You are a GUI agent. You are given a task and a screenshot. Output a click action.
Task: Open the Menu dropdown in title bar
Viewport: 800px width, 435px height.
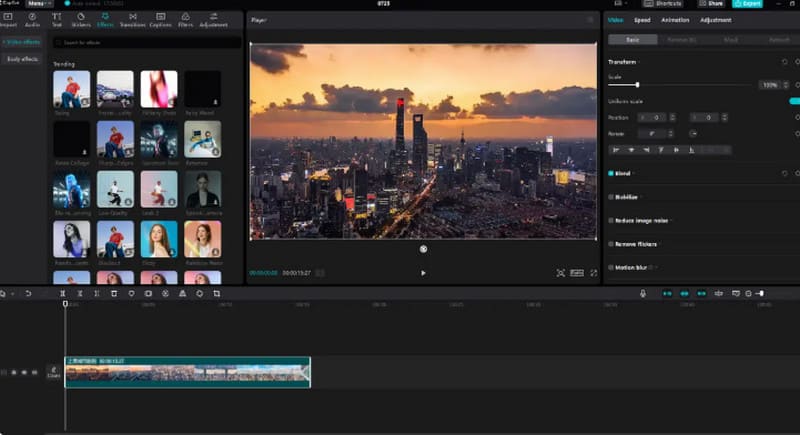pyautogui.click(x=39, y=4)
